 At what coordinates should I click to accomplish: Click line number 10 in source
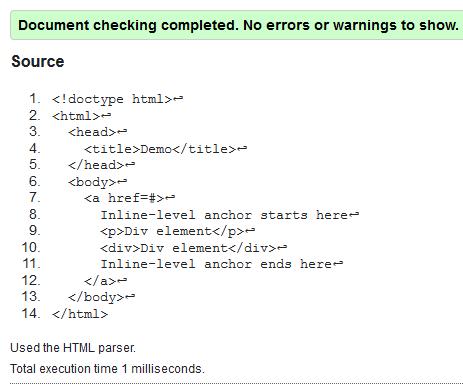point(31,247)
